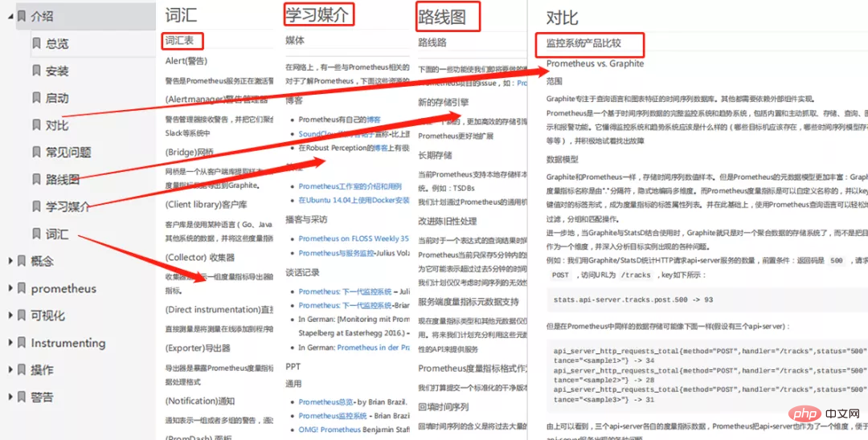Click bookmark icon beside 对比

[36, 125]
